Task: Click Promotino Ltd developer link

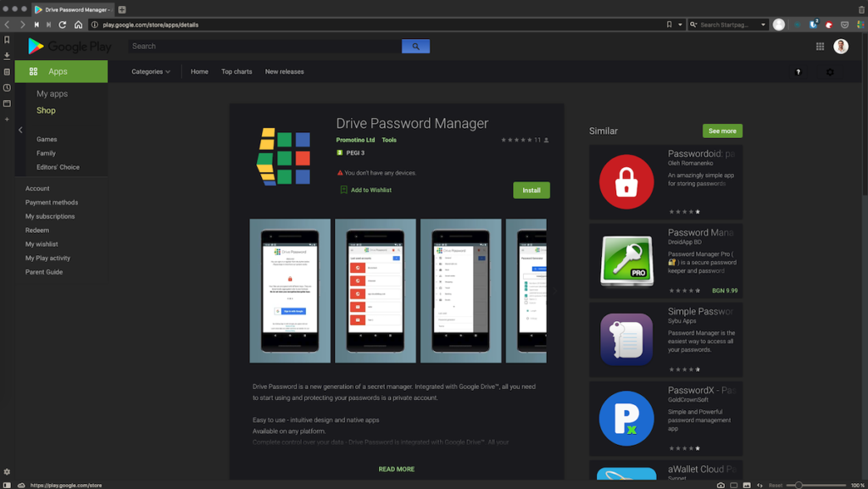Action: (355, 140)
